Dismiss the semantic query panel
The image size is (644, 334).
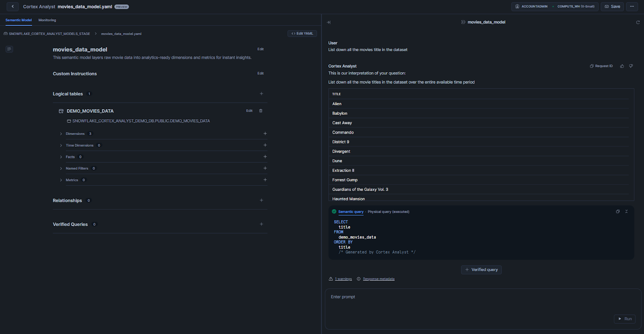point(626,211)
